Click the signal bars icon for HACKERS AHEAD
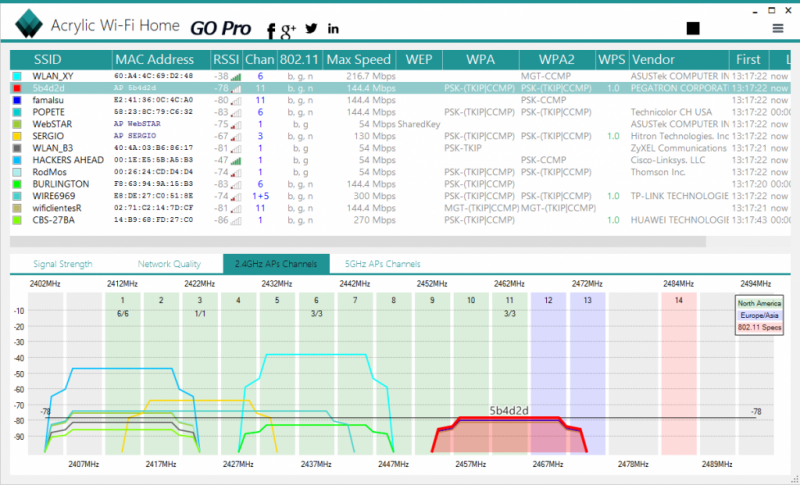 [235, 161]
